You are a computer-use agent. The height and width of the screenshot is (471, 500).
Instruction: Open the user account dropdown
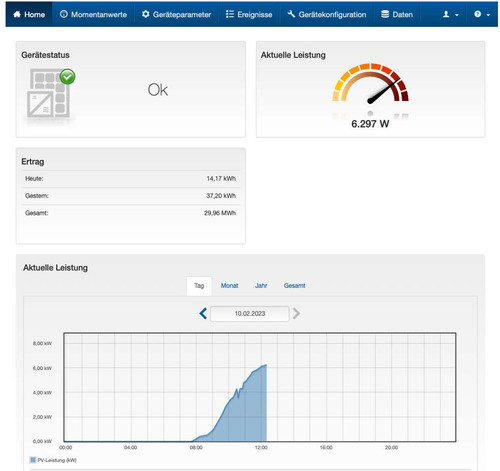pos(450,14)
